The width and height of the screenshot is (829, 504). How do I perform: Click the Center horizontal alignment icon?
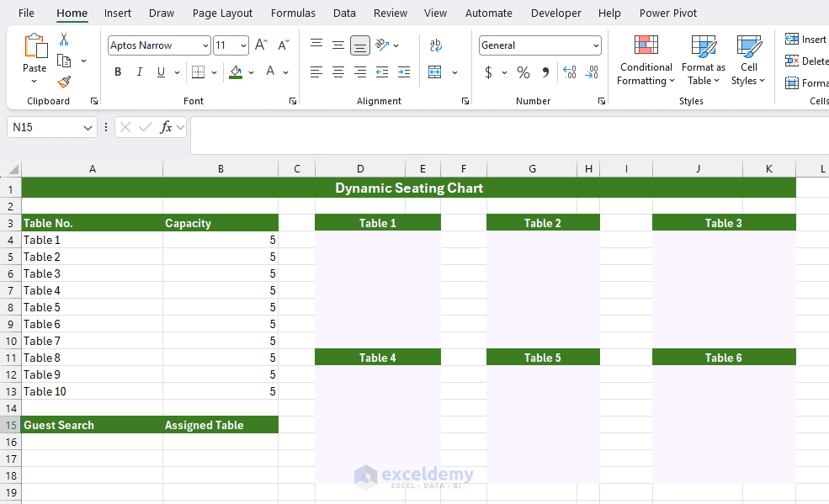tap(338, 72)
